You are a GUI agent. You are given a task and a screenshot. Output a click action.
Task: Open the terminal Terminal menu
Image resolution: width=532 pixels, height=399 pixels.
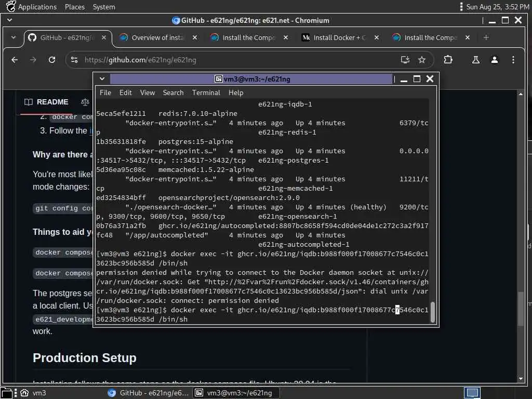click(x=206, y=92)
